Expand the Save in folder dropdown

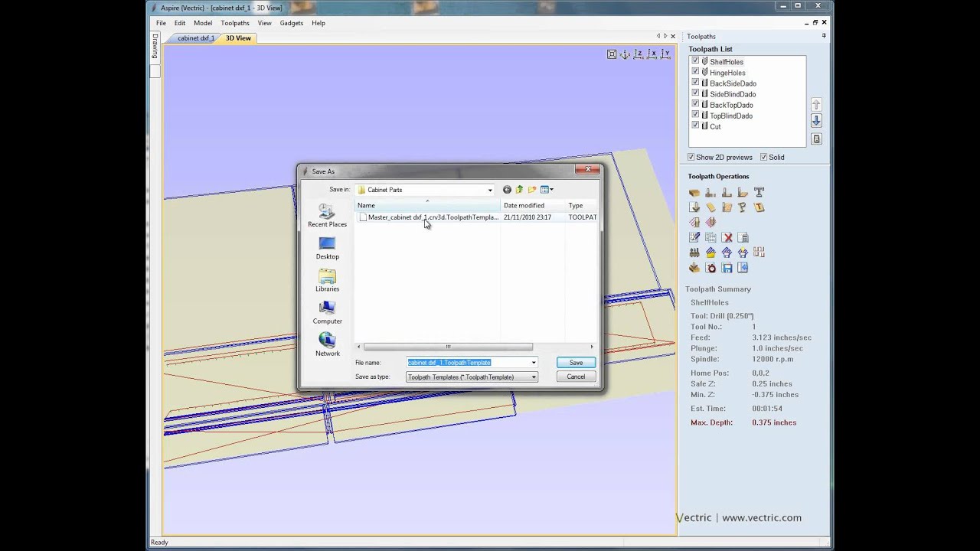490,190
